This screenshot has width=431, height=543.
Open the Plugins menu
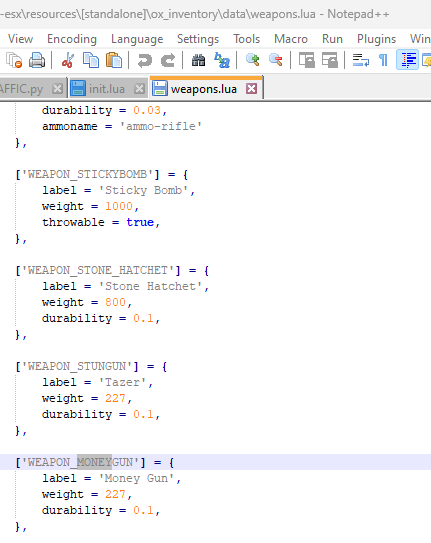(x=376, y=39)
